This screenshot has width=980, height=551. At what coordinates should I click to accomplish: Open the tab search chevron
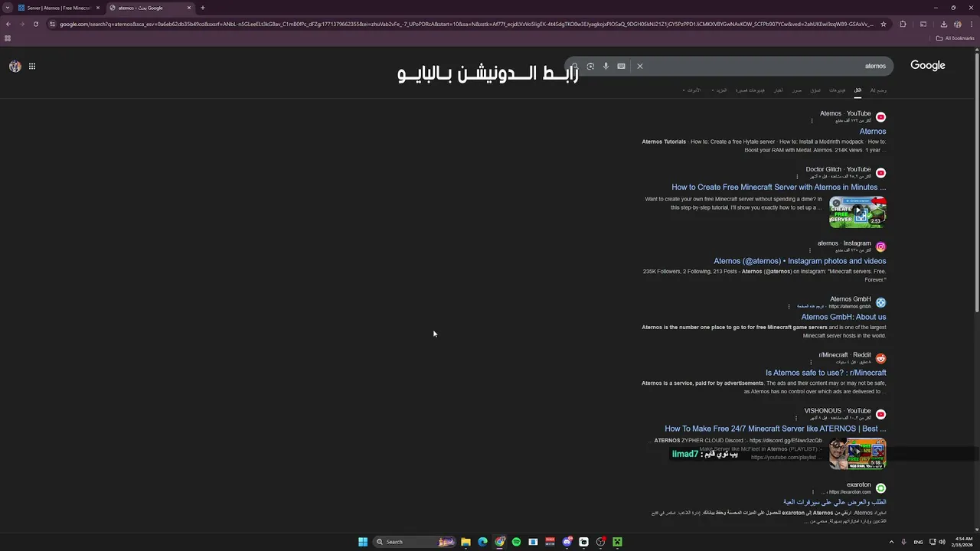(x=7, y=8)
